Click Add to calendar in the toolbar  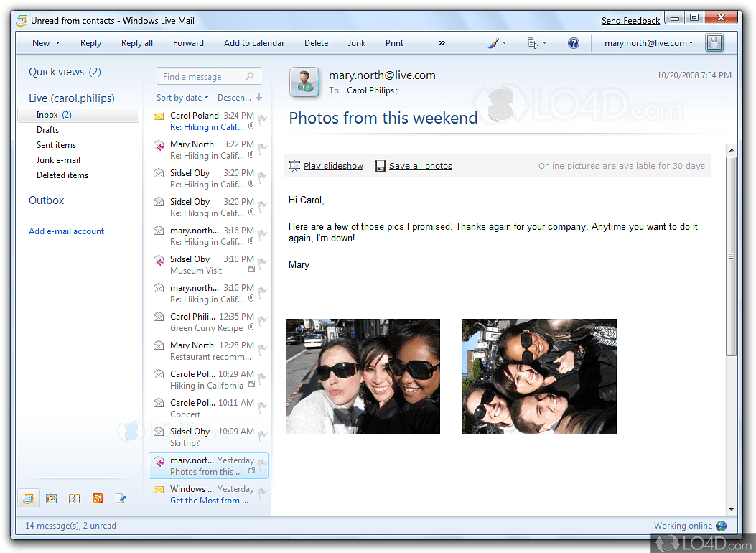click(254, 43)
